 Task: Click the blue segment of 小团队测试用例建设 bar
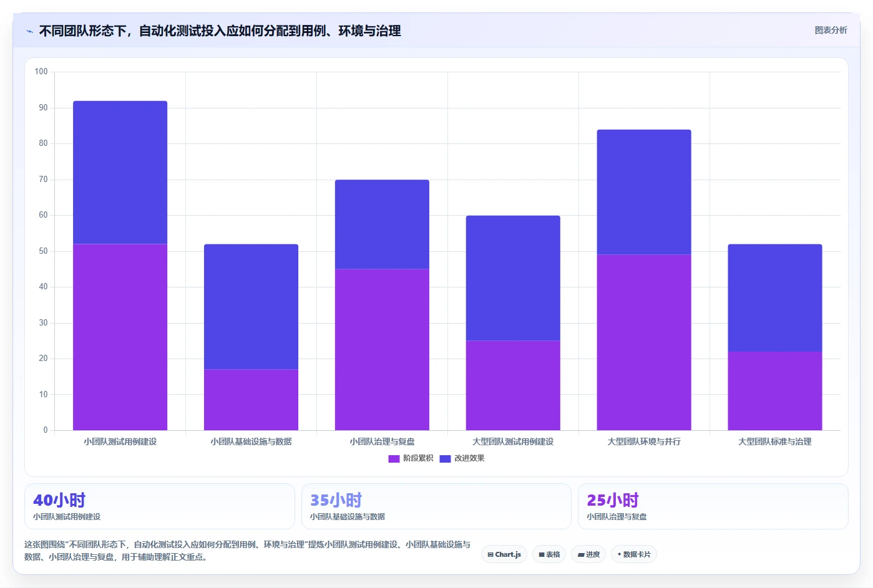click(120, 172)
